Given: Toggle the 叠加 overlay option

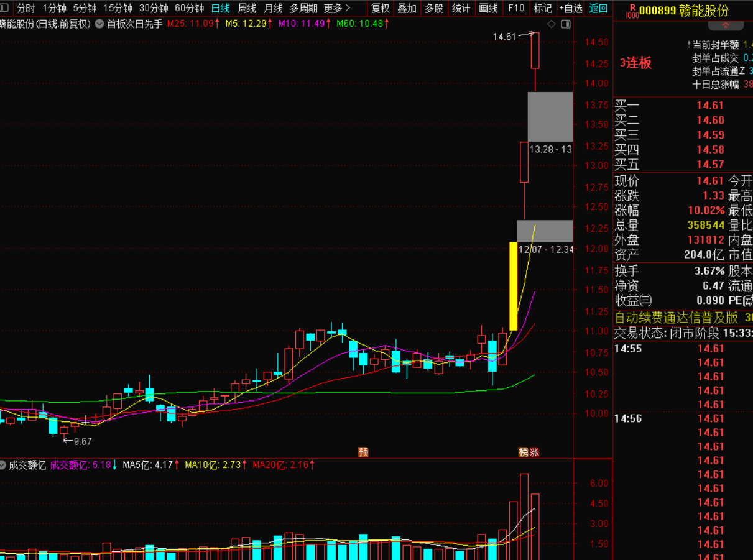Looking at the screenshot, I should point(407,8).
